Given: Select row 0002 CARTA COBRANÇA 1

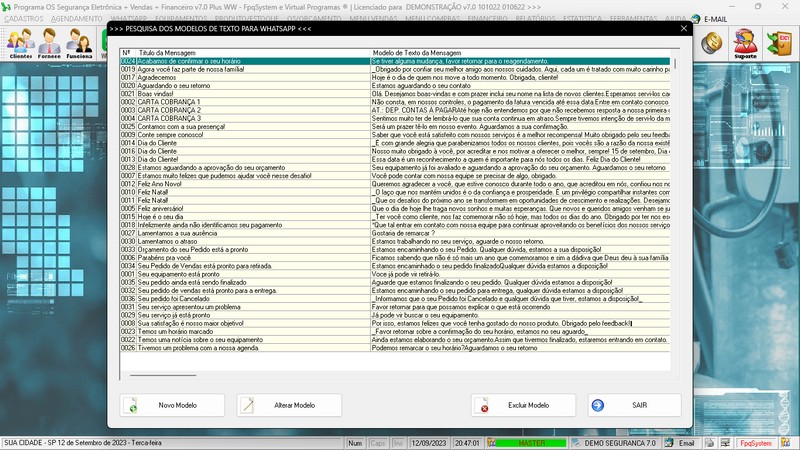Looking at the screenshot, I should click(x=395, y=102).
